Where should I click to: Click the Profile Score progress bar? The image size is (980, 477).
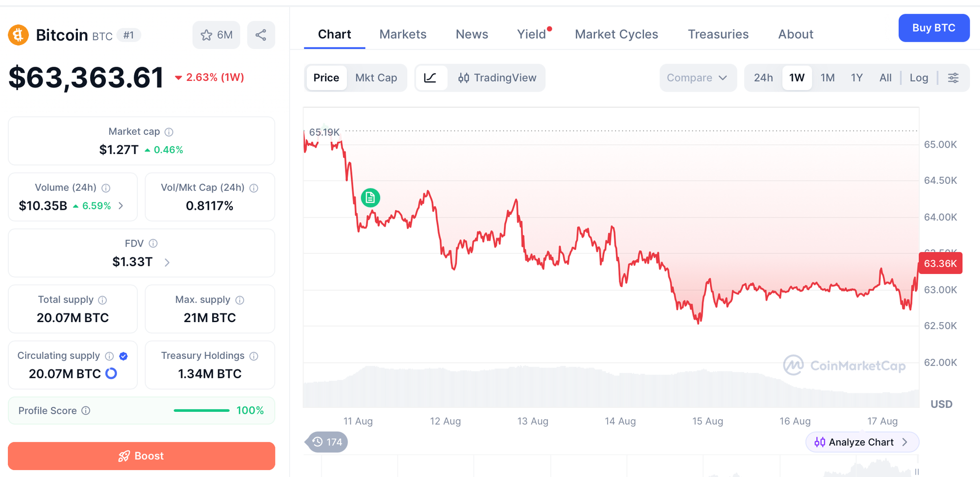[201, 411]
